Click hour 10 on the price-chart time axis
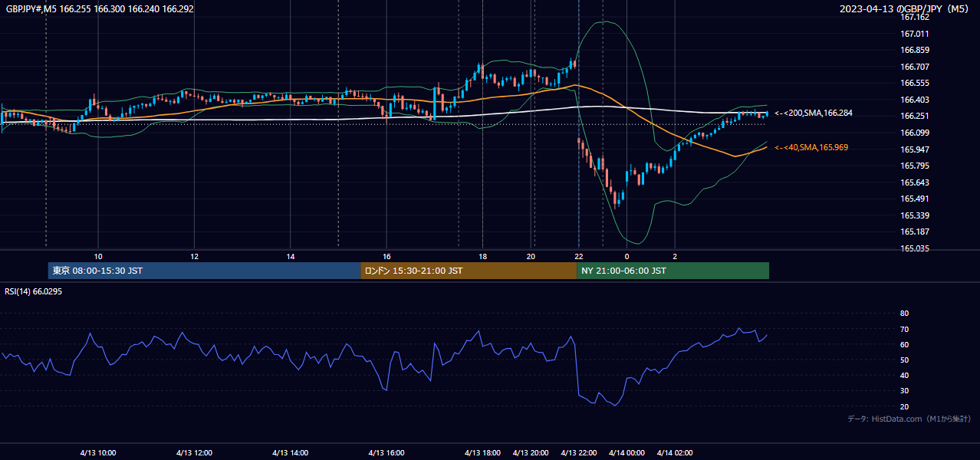Screen dimensions: 980x460 (98, 256)
